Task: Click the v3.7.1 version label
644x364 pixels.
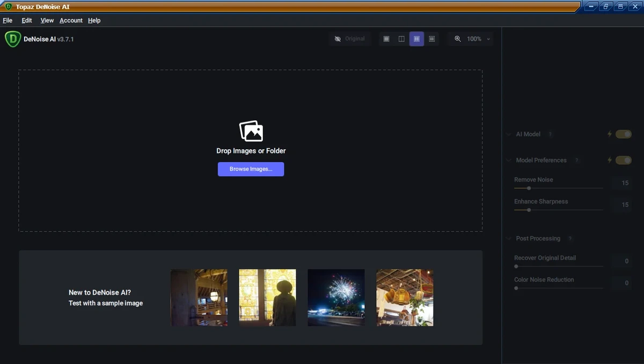Action: 65,39
